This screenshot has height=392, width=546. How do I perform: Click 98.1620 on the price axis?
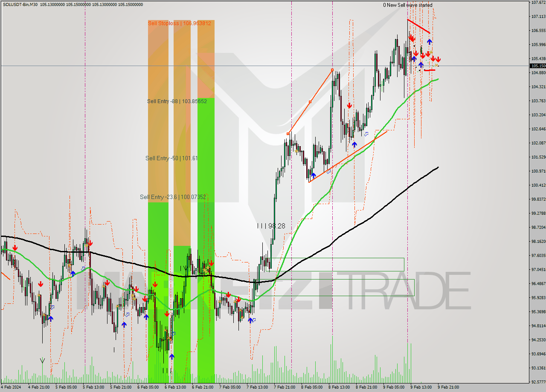[538, 241]
